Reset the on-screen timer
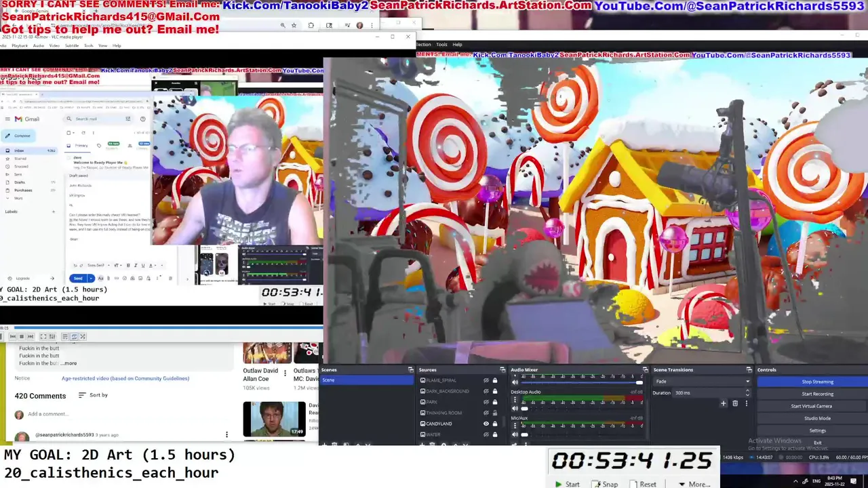868x488 pixels. pos(643,484)
